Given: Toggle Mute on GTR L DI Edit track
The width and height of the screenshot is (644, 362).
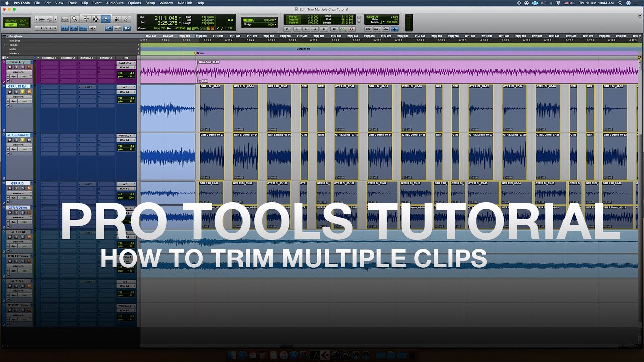Looking at the screenshot, I should [29, 92].
